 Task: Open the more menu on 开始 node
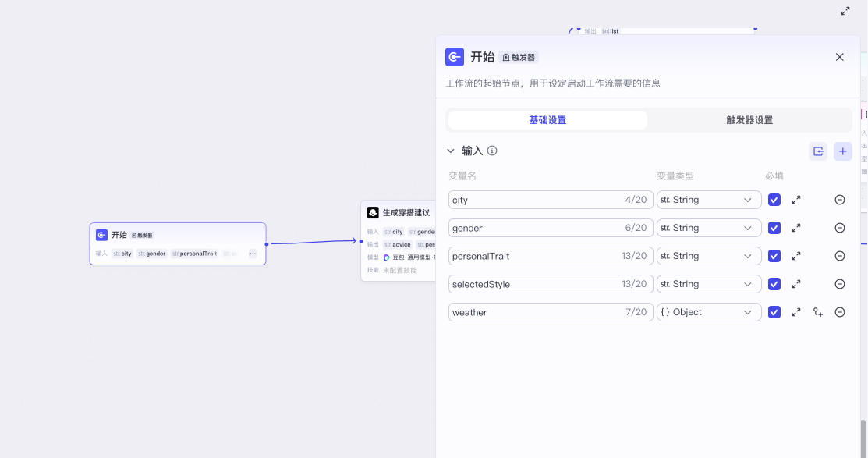253,254
